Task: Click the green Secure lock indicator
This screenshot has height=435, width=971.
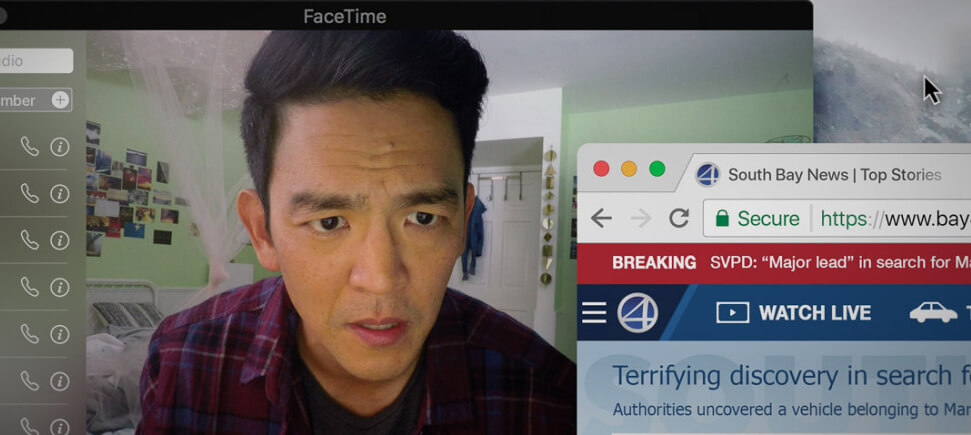Action: pyautogui.click(x=757, y=218)
